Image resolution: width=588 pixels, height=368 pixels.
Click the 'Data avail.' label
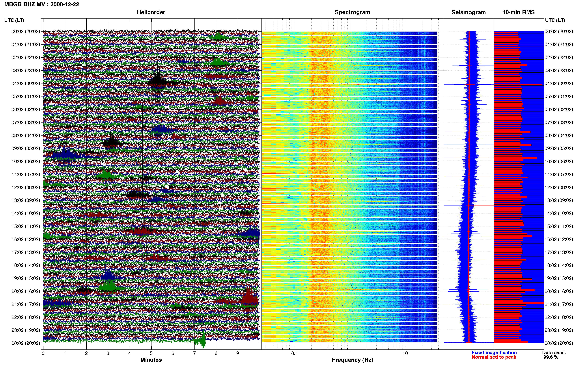(x=554, y=352)
